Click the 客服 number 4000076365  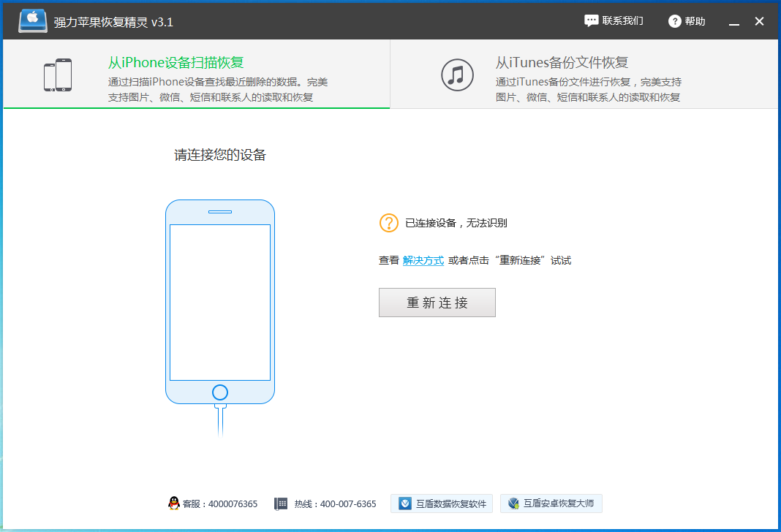pos(233,503)
